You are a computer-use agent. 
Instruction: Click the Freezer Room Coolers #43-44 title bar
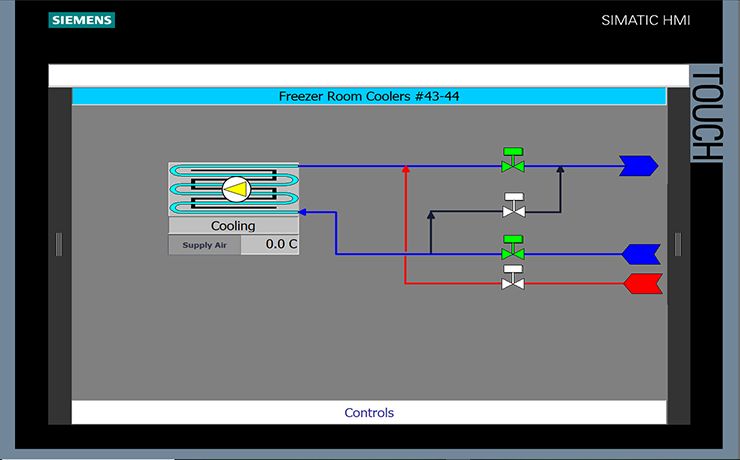pos(368,97)
